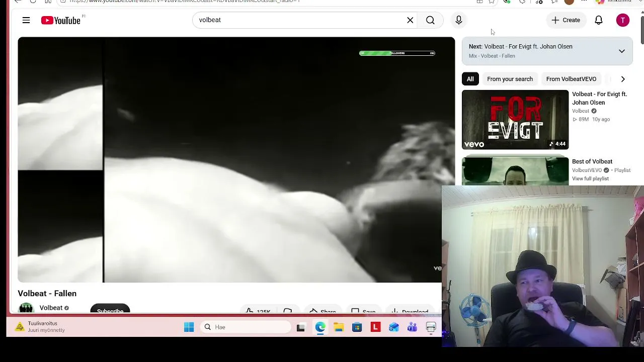Screen dimensions: 644x362
Task: Open the Windows Start menu
Action: [189, 327]
